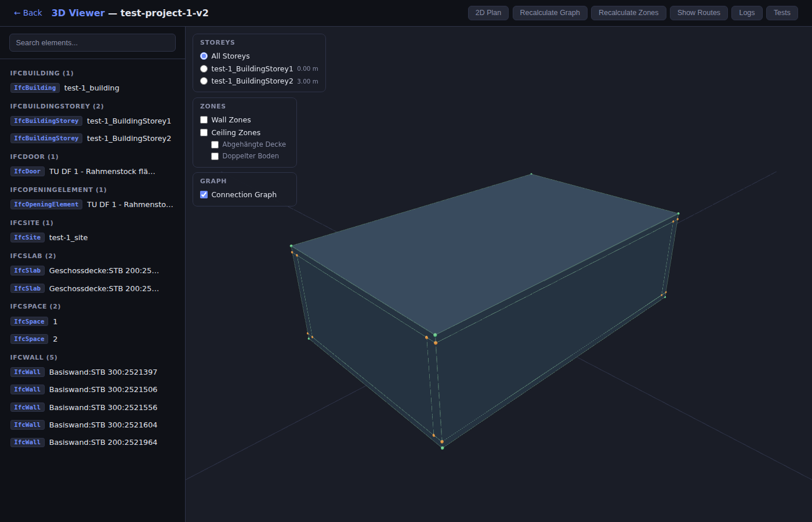Viewport: 812px width, 522px height.
Task: Focus the Search elements input field
Action: point(92,43)
